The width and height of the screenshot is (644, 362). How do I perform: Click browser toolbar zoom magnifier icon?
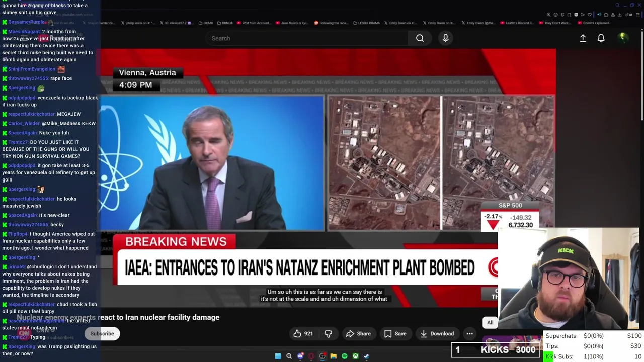click(549, 15)
